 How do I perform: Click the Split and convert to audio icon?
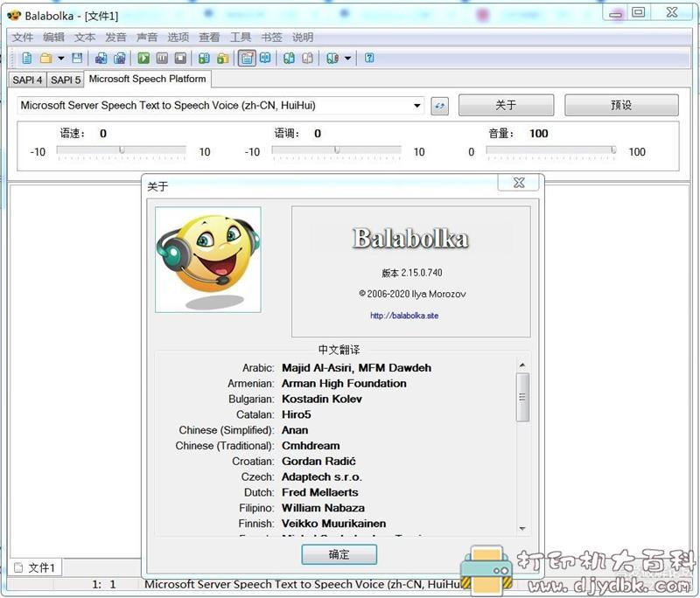(x=120, y=58)
